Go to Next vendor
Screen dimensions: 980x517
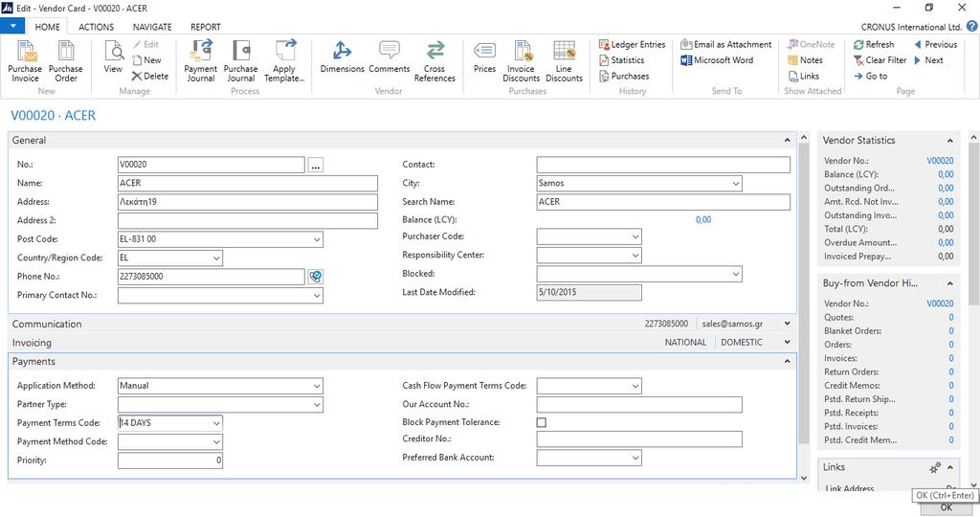point(928,60)
